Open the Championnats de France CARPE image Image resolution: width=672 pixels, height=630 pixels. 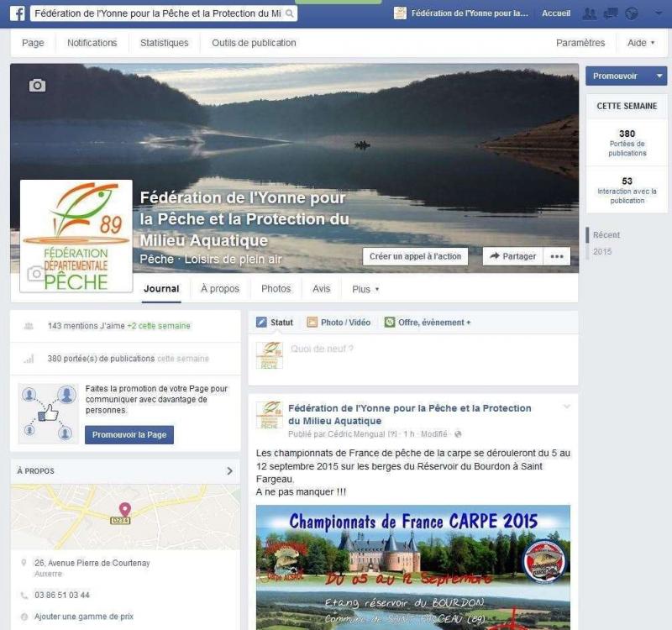tap(413, 568)
